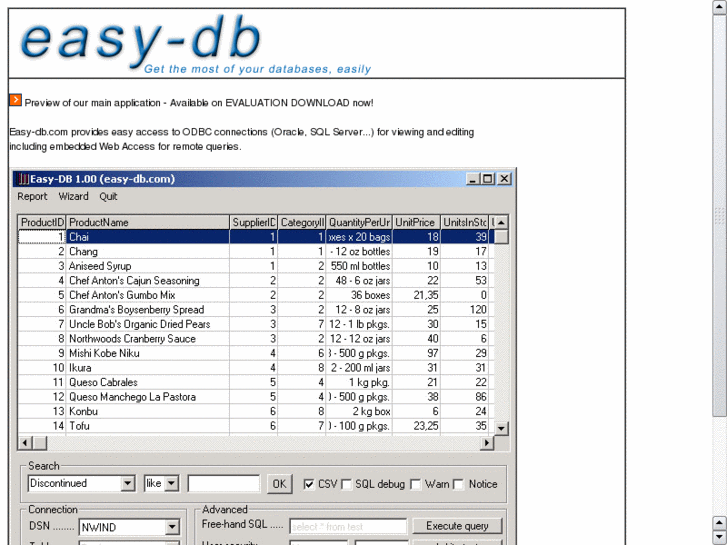Select the Ikura product cell

tap(148, 368)
